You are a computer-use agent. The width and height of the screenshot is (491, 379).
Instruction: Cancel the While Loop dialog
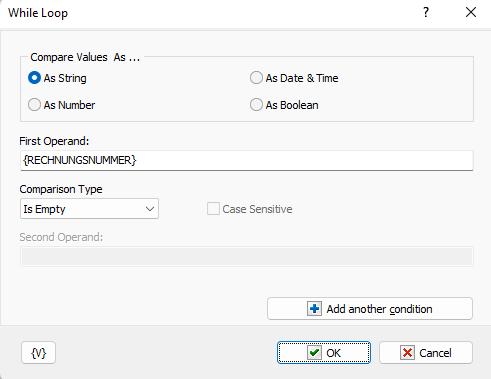426,353
